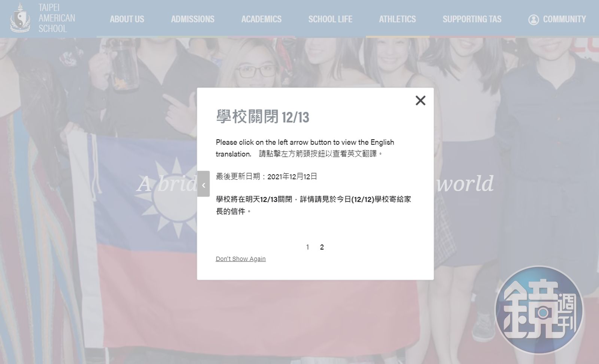Select page 2 of the popup
The image size is (599, 364).
[x=322, y=247]
